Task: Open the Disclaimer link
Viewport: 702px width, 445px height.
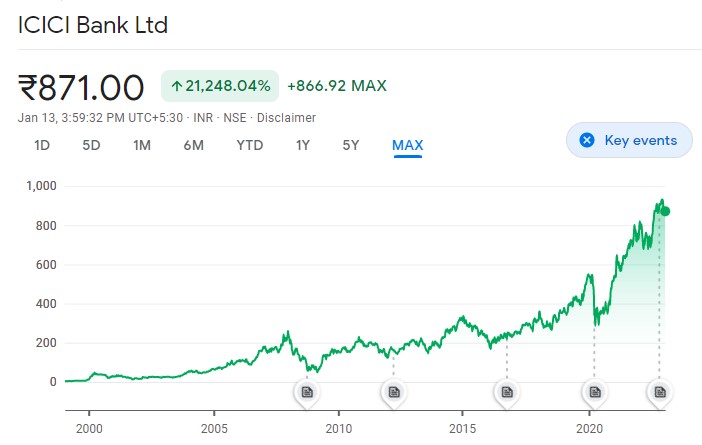Action: pyautogui.click(x=287, y=118)
